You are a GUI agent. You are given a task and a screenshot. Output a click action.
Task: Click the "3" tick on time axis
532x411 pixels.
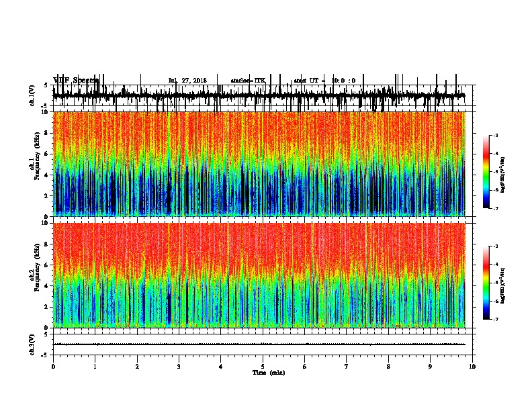[179, 367]
